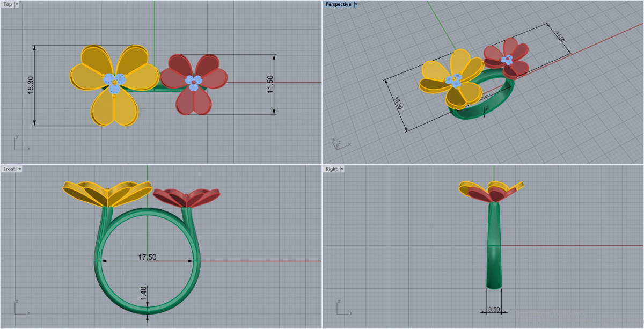Open the Front viewport dropdown arrow
This screenshot has width=644, height=329.
point(20,169)
